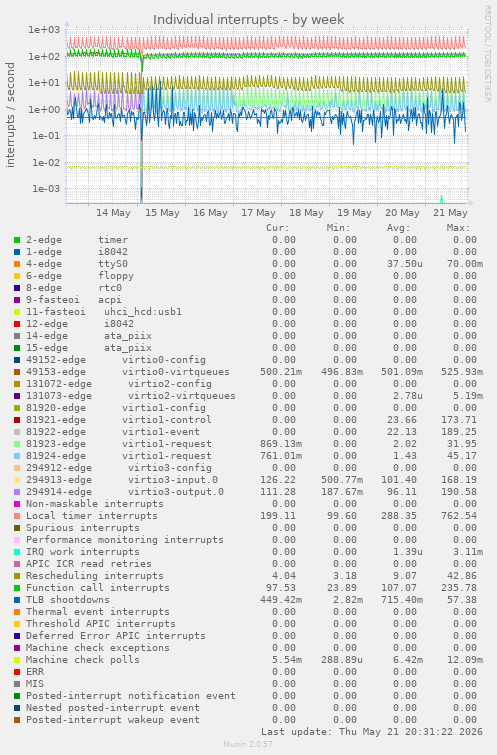Image resolution: width=497 pixels, height=755 pixels.
Task: Click the pink swatch for Local timer interrupts
Action: coord(17,516)
